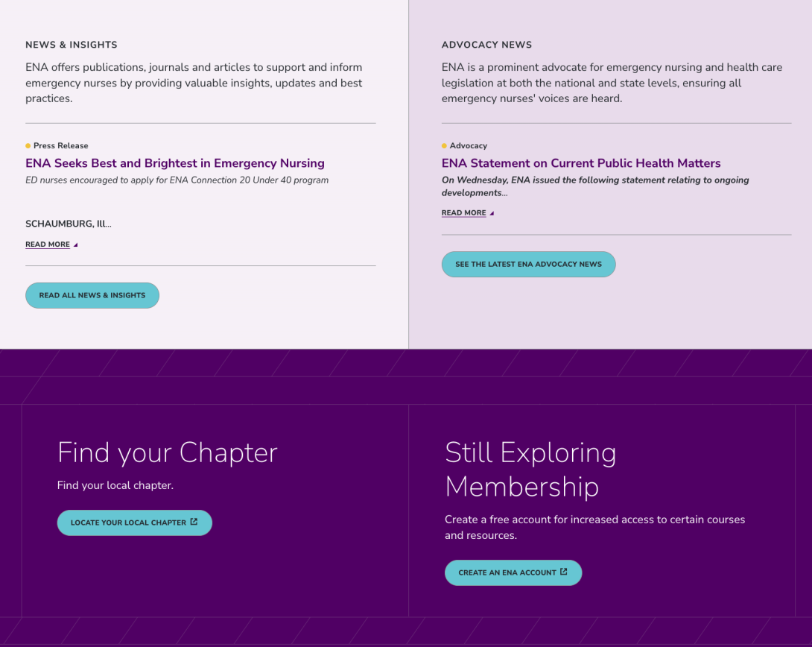Open the ENA Seeks Best and Brightest article
This screenshot has width=812, height=647.
point(175,163)
